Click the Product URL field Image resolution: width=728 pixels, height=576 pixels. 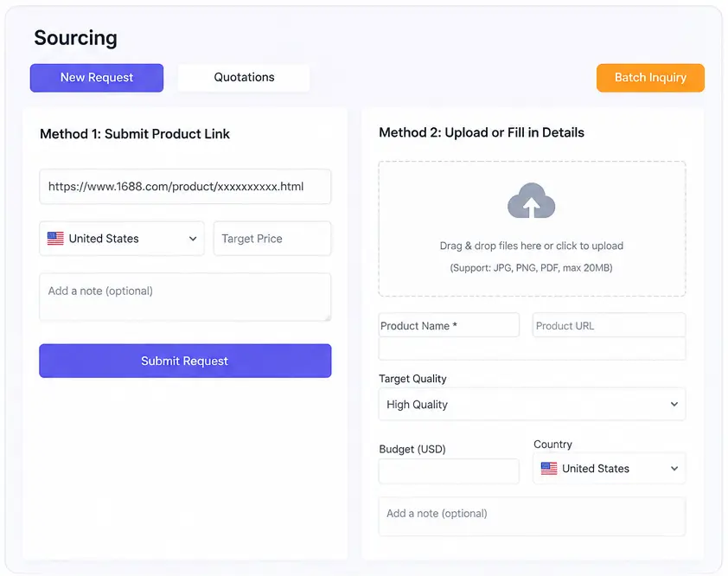pos(610,325)
